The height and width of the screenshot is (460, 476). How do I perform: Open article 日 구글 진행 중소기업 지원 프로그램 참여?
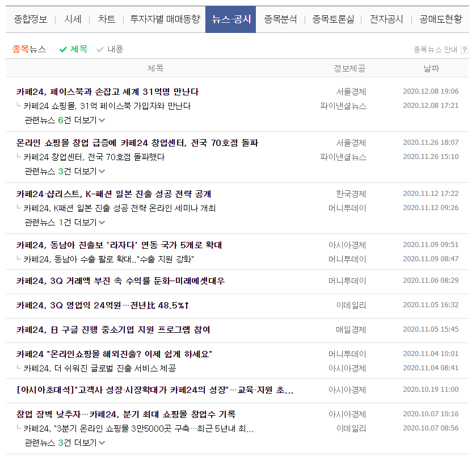[113, 329]
